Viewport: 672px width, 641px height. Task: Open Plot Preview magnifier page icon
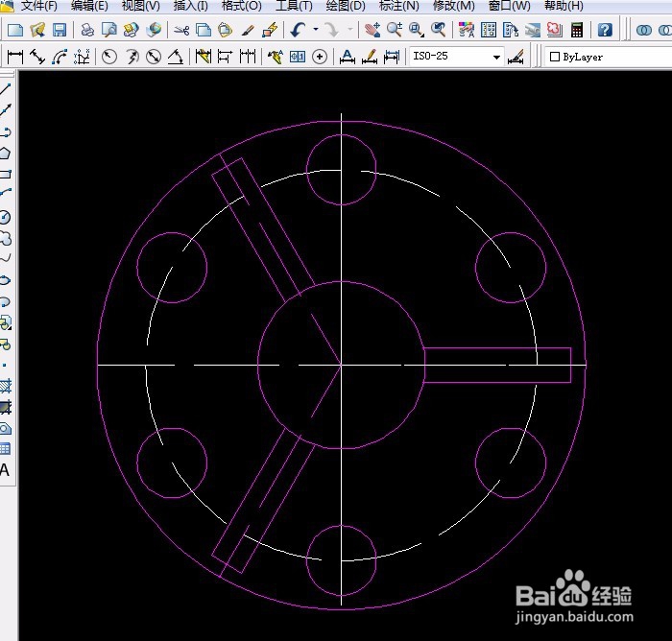pos(109,30)
